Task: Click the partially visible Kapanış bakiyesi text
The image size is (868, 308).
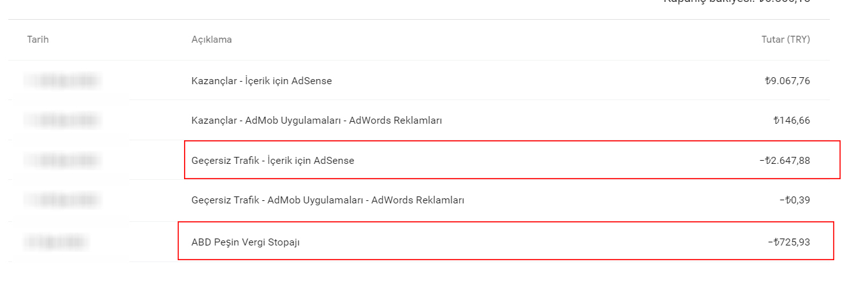Action: (x=737, y=2)
